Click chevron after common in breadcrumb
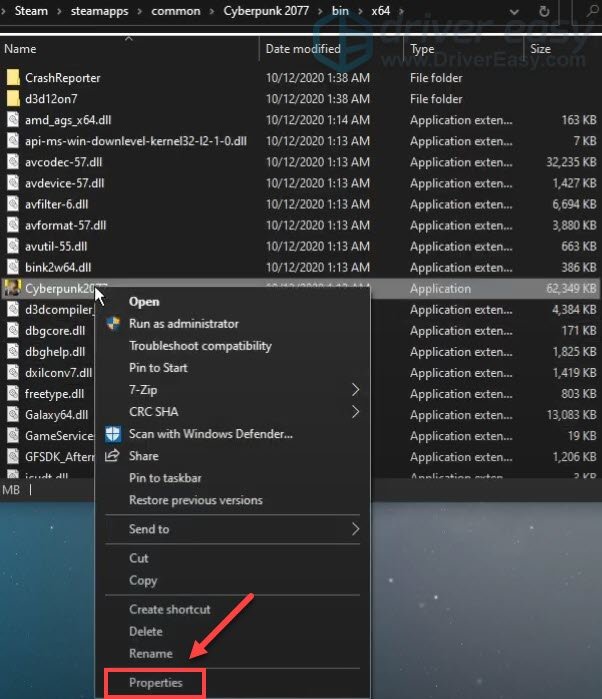Viewport: 602px width, 699px height. pos(212,11)
